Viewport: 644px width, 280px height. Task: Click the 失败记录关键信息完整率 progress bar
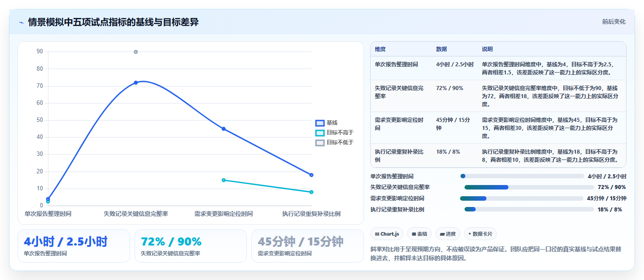[529, 187]
